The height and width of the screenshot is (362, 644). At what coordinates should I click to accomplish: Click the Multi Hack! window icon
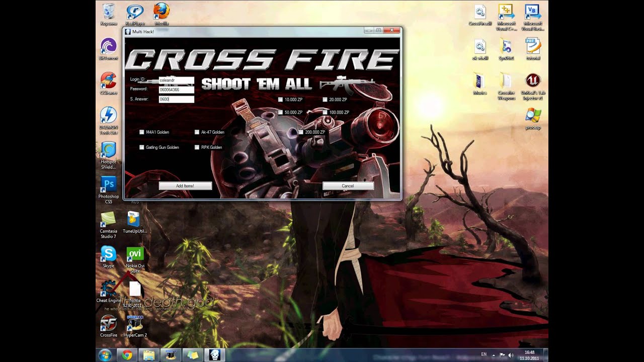[x=128, y=31]
